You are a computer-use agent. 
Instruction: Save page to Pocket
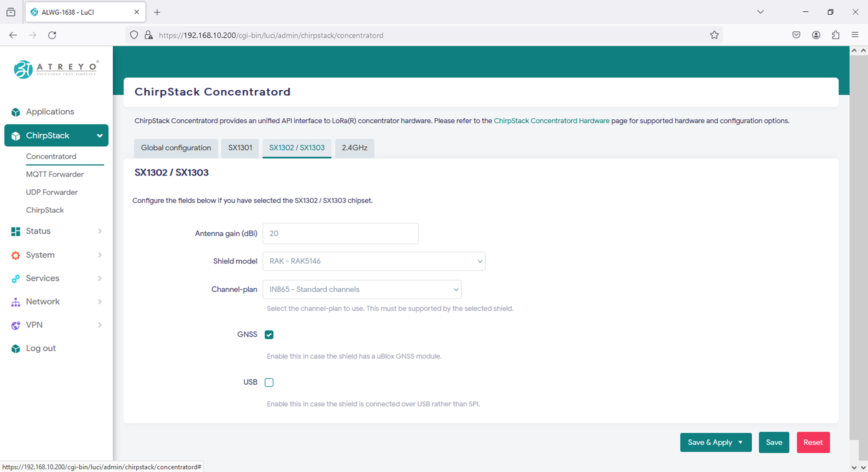pos(796,35)
